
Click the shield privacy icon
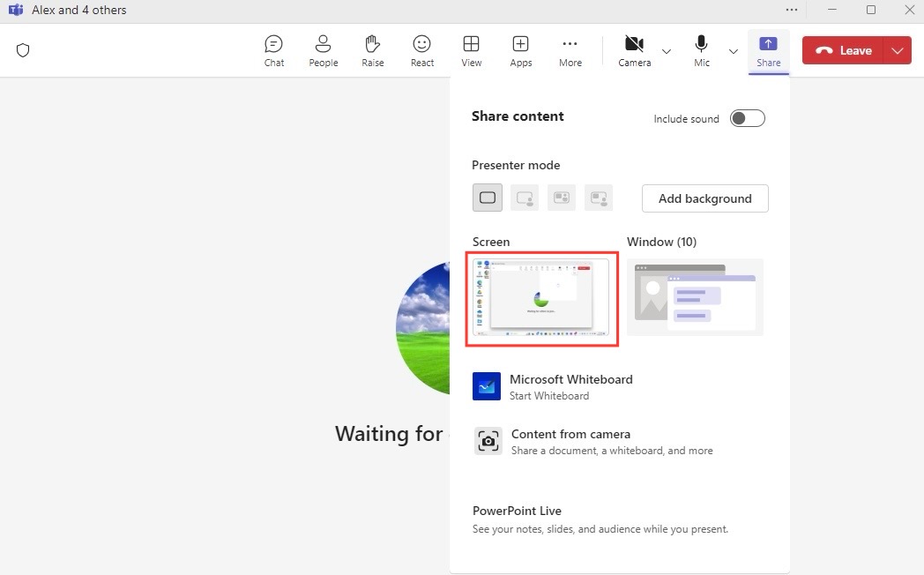pos(23,50)
